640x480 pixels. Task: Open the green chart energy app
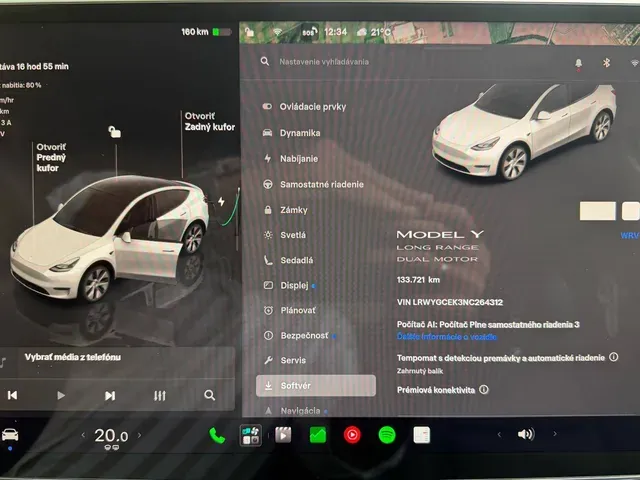point(318,435)
